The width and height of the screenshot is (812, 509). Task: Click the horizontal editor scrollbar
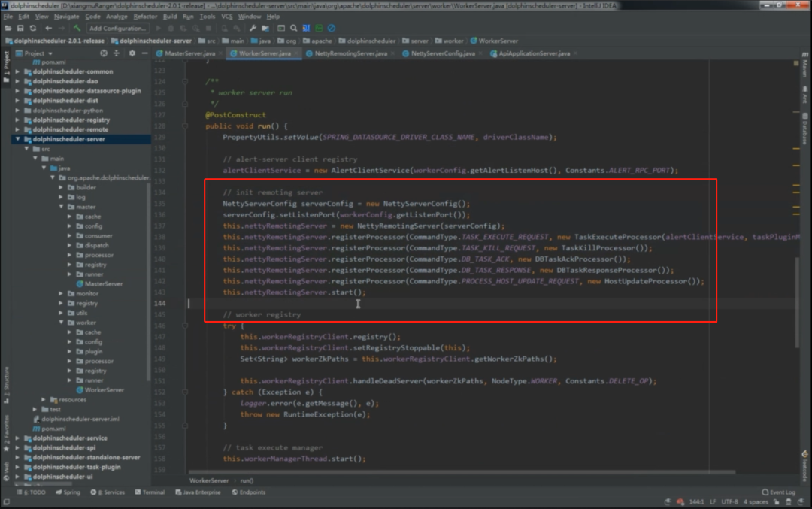click(x=462, y=472)
